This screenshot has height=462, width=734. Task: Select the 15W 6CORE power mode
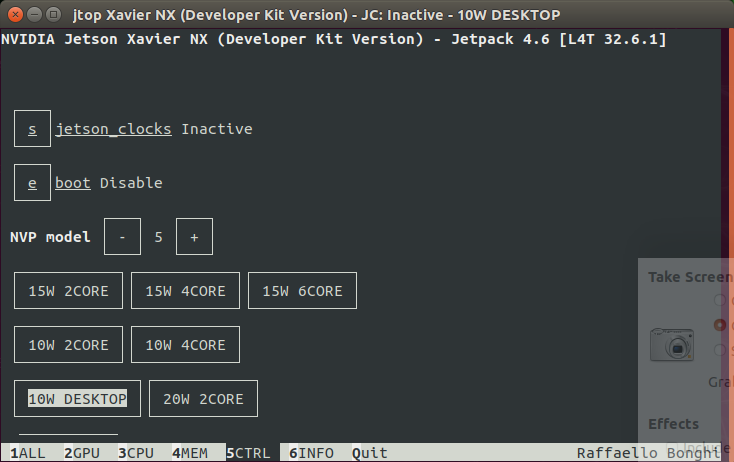[x=302, y=291]
